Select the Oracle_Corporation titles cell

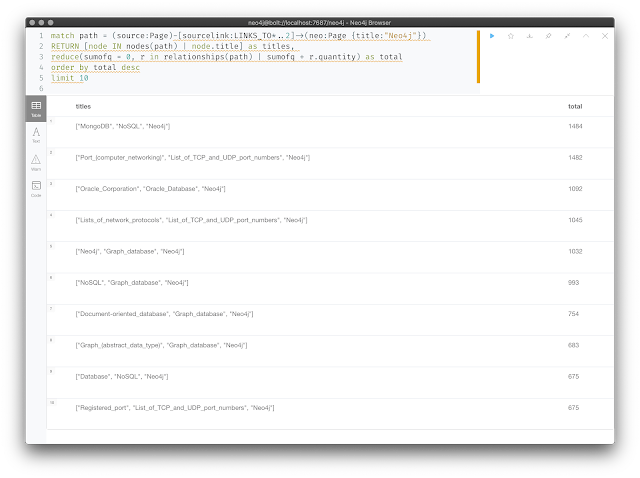click(150, 189)
